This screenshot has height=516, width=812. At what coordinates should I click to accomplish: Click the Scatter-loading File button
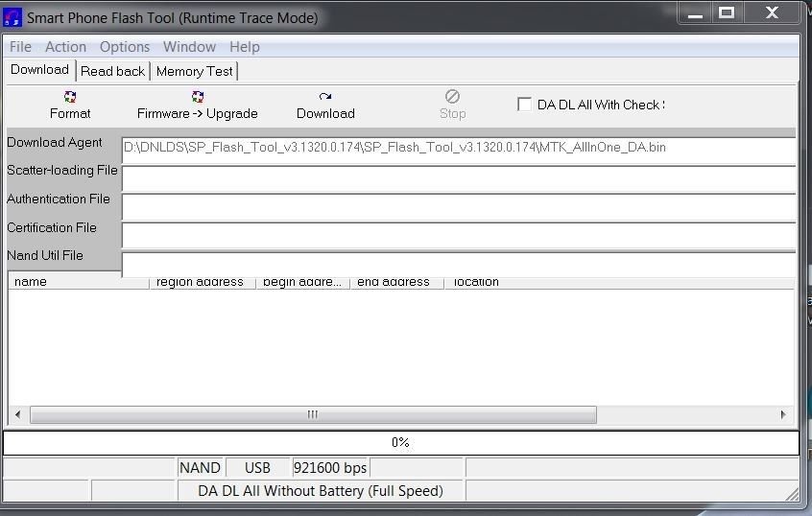click(x=62, y=171)
